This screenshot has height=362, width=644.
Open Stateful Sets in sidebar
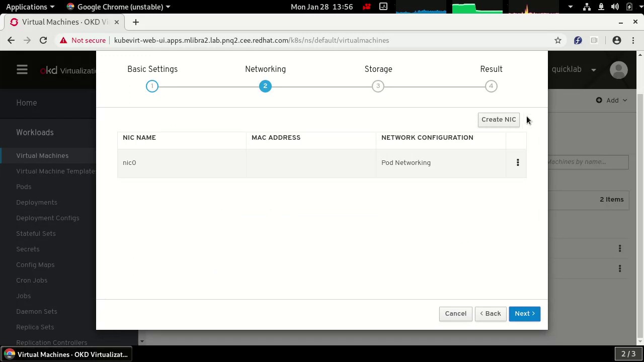(x=36, y=233)
